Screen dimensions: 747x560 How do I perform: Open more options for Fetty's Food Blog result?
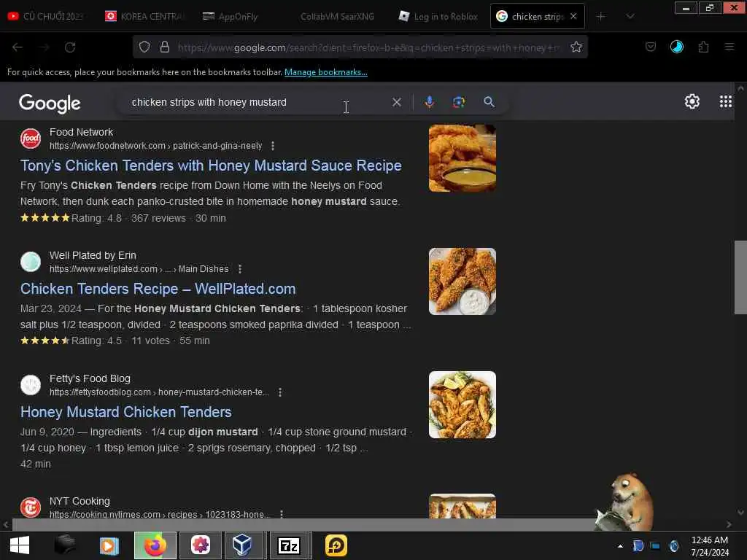click(x=280, y=392)
